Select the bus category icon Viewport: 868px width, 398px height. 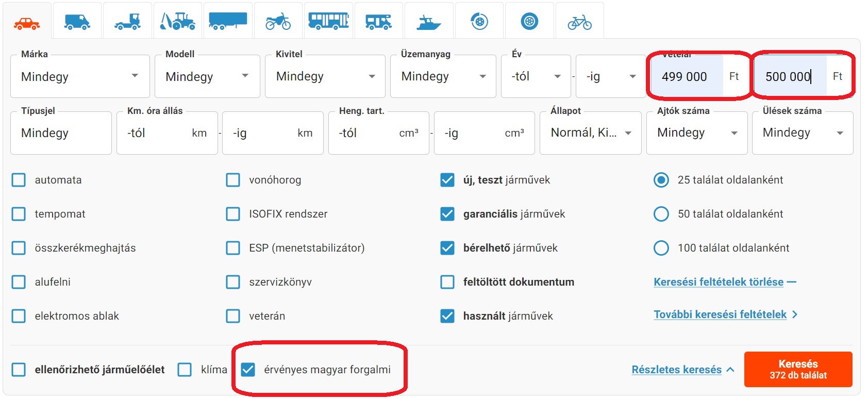click(x=328, y=22)
